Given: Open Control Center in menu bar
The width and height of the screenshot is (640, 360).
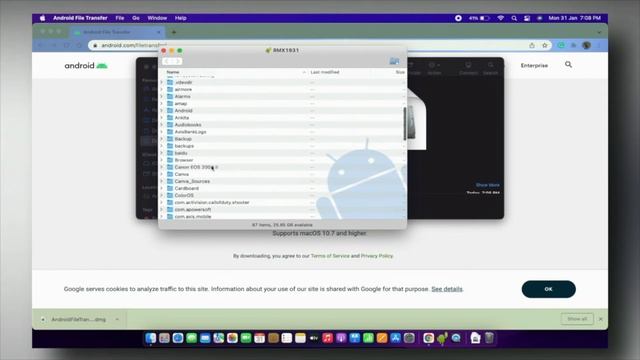Looking at the screenshot, I should coord(527,18).
